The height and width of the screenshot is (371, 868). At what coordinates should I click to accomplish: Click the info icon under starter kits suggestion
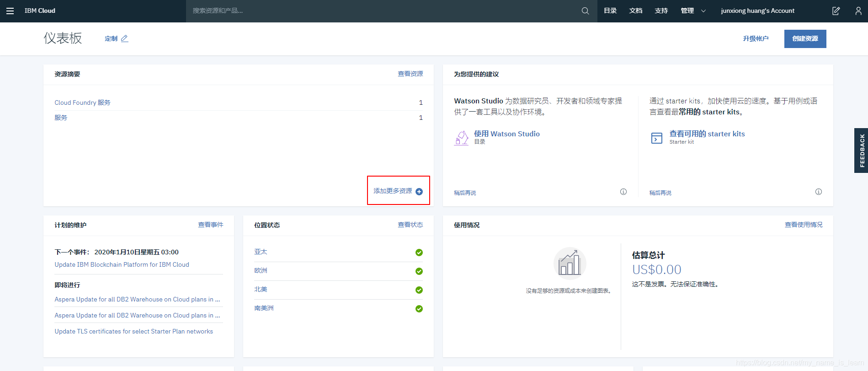[x=819, y=192]
